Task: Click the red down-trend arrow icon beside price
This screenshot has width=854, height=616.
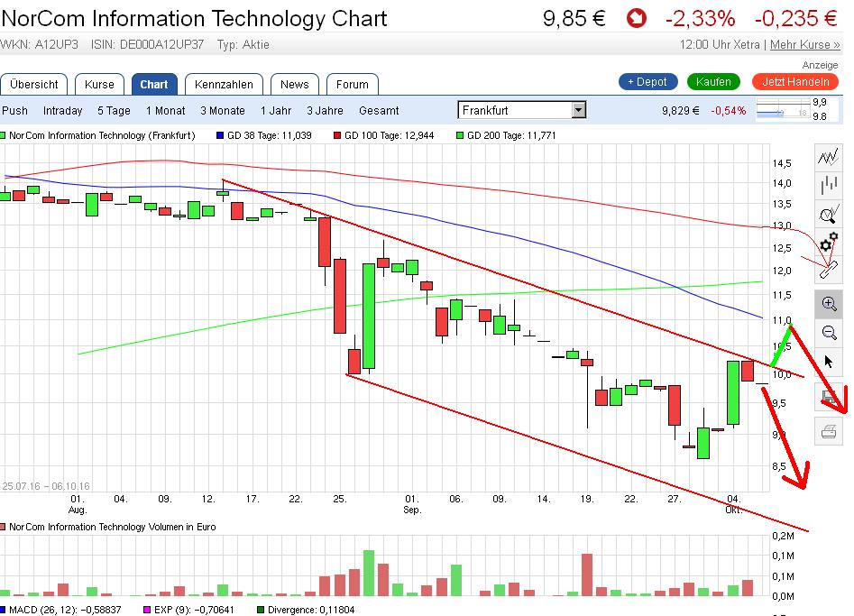Action: [x=636, y=19]
